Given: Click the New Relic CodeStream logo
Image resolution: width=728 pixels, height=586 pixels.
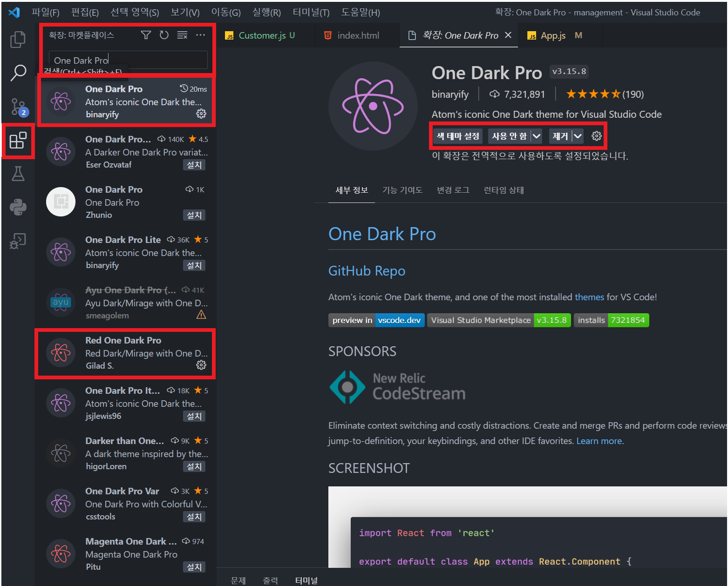Looking at the screenshot, I should click(x=397, y=387).
